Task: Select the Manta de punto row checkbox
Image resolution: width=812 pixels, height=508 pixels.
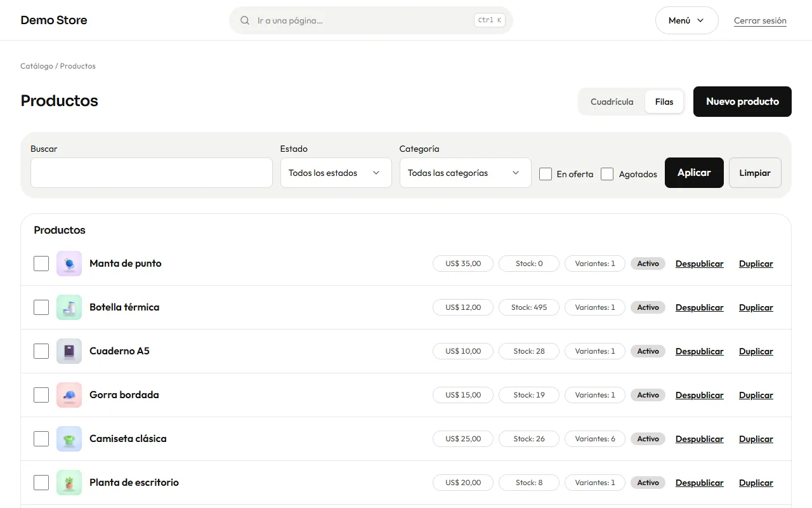Action: (41, 264)
